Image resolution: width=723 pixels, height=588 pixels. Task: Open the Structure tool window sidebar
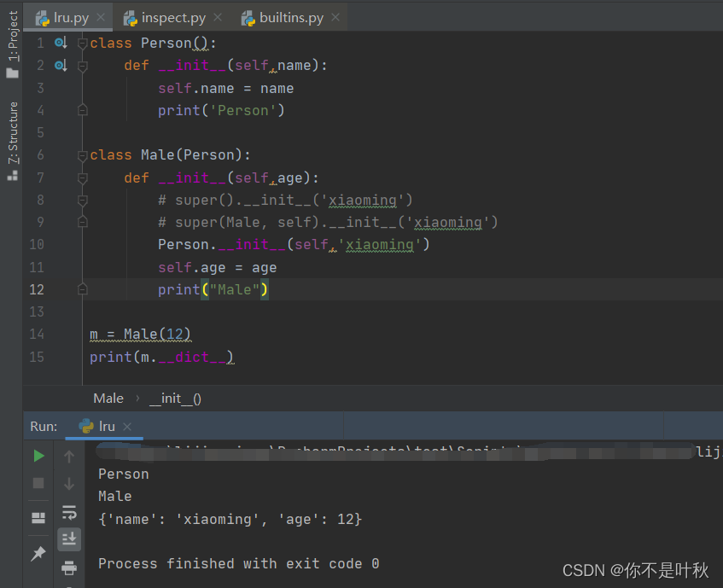click(x=13, y=141)
